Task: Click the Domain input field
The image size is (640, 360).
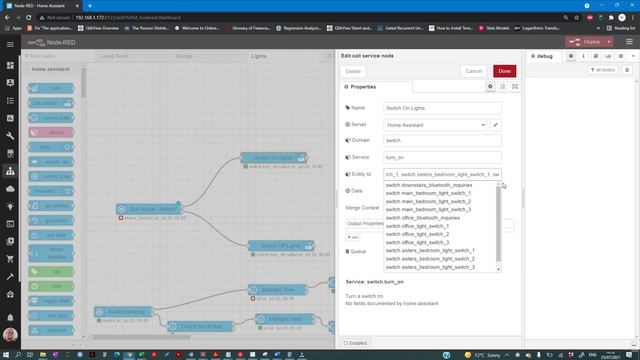Action: 442,140
